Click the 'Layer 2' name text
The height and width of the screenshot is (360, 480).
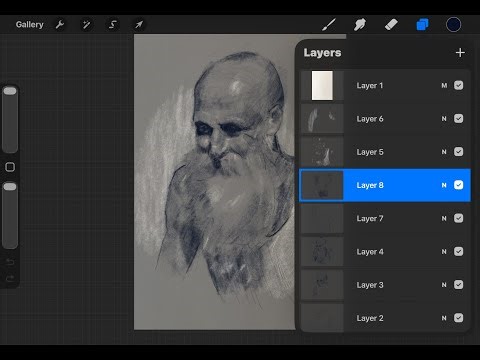tap(370, 318)
